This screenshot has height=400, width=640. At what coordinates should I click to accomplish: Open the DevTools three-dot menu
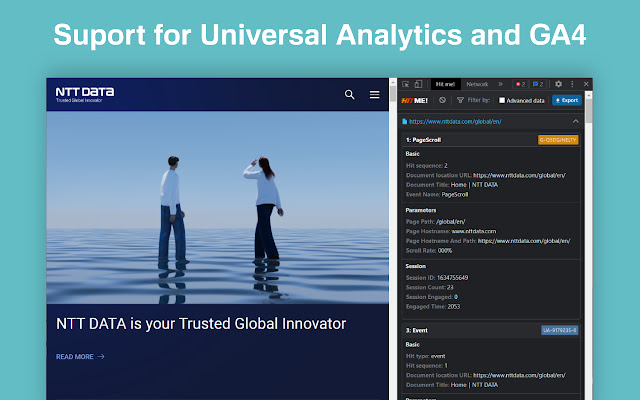pyautogui.click(x=572, y=85)
